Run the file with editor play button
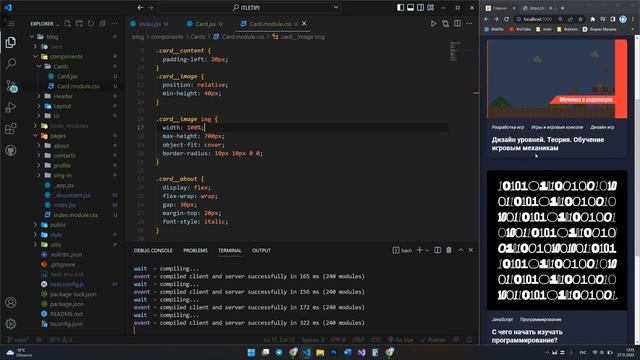This screenshot has height=360, width=640. [433, 24]
